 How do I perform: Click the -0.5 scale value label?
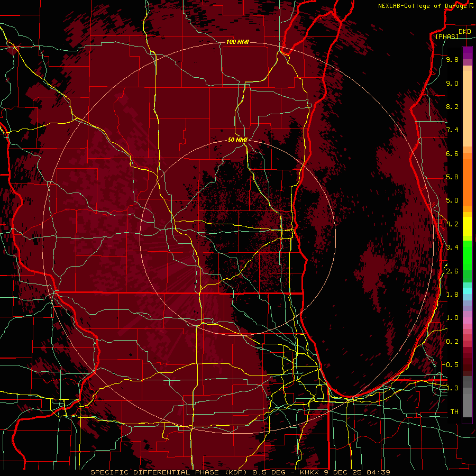450,365
